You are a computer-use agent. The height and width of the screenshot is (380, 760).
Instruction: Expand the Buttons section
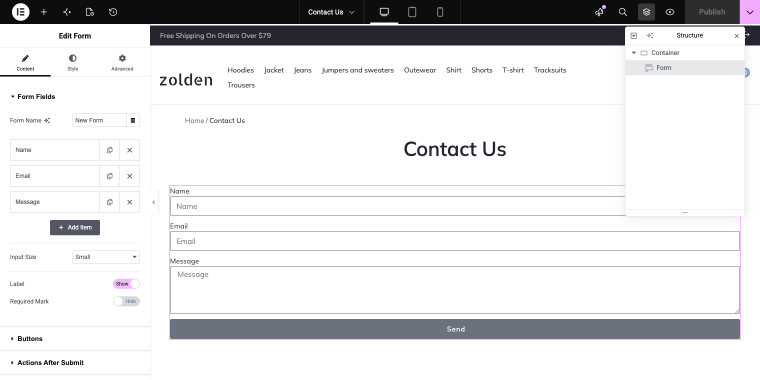(x=75, y=339)
